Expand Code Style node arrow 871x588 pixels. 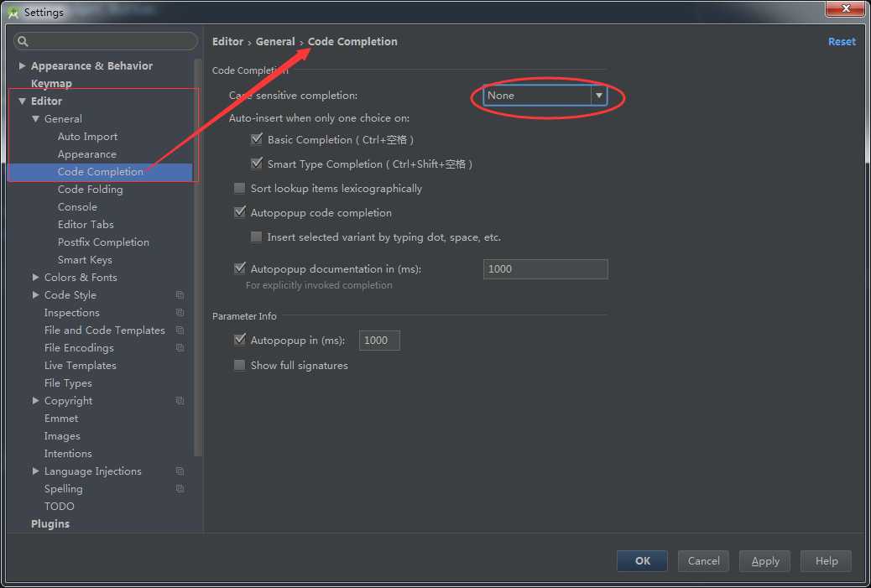click(x=35, y=294)
